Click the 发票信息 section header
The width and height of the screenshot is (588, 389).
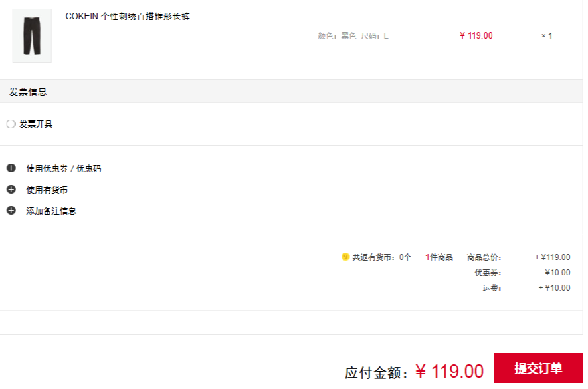(x=28, y=92)
